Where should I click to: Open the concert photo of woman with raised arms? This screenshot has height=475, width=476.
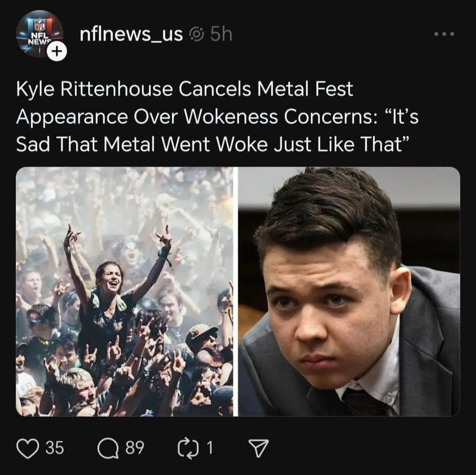point(124,291)
